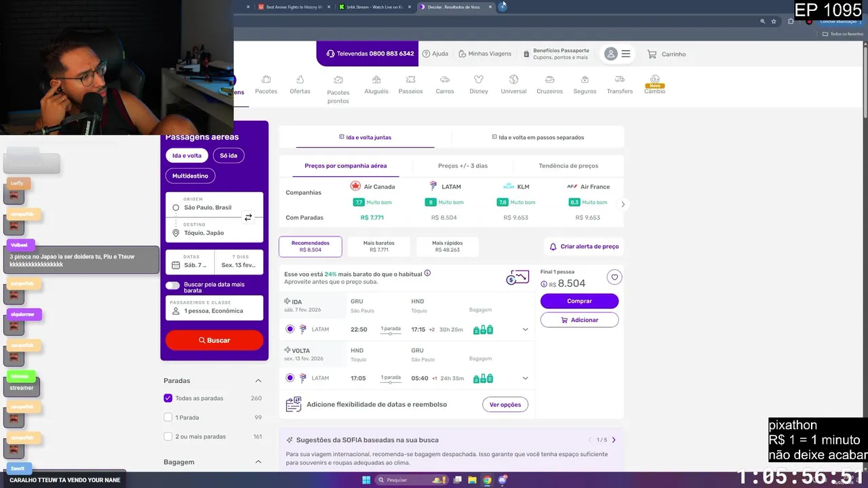Viewport: 868px width, 488px height.
Task: Click the red Buscar button
Action: [x=214, y=340]
